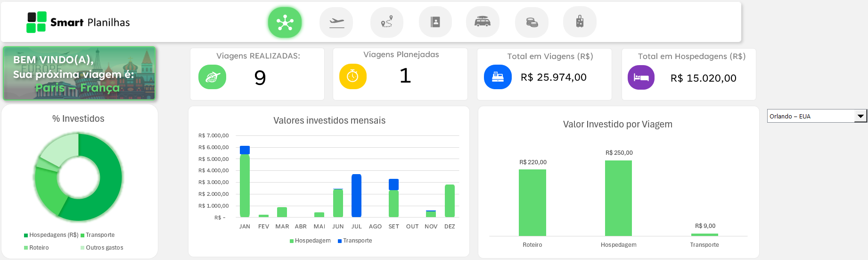The image size is (868, 260).
Task: Click the R$ 25.974,00 total value
Action: (x=554, y=77)
